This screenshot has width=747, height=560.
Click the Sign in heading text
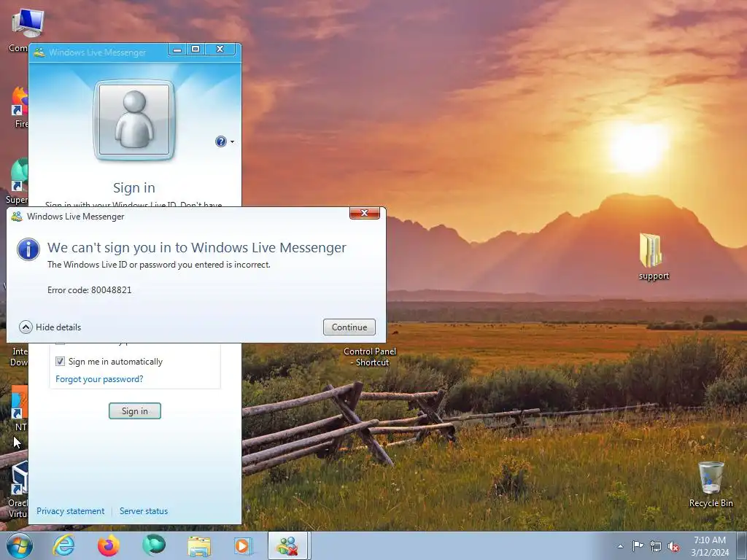(x=134, y=187)
